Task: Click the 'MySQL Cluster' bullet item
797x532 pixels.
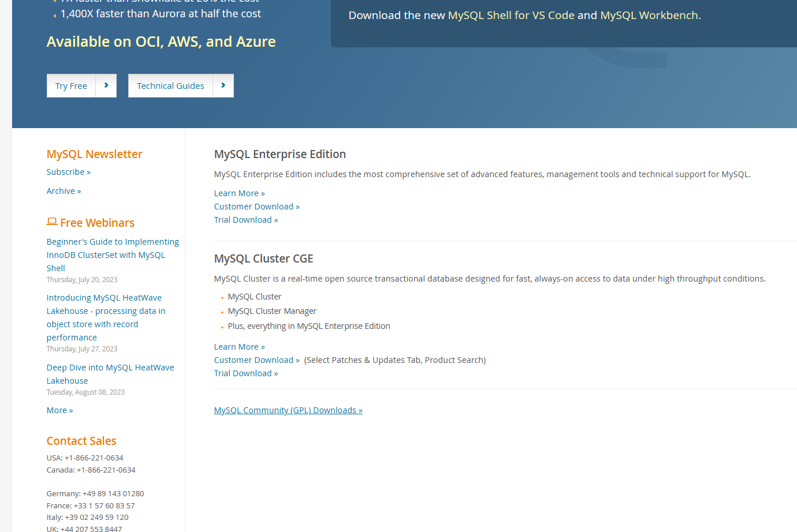Action: pyautogui.click(x=255, y=297)
